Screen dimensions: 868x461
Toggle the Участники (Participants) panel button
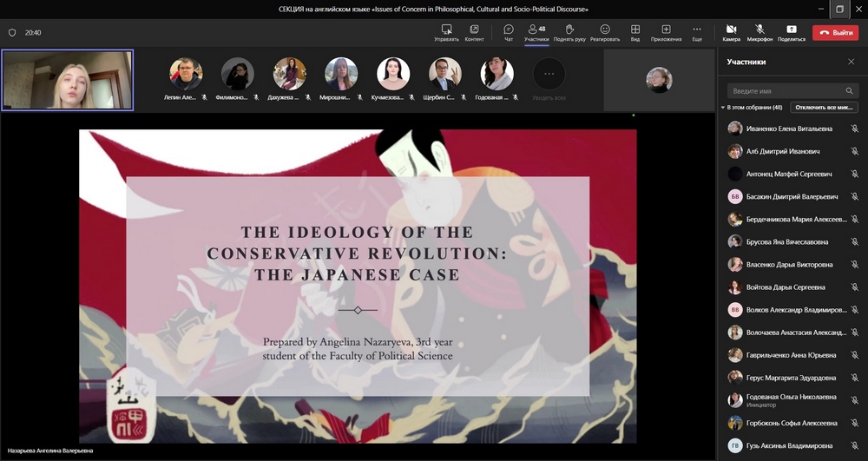click(536, 33)
